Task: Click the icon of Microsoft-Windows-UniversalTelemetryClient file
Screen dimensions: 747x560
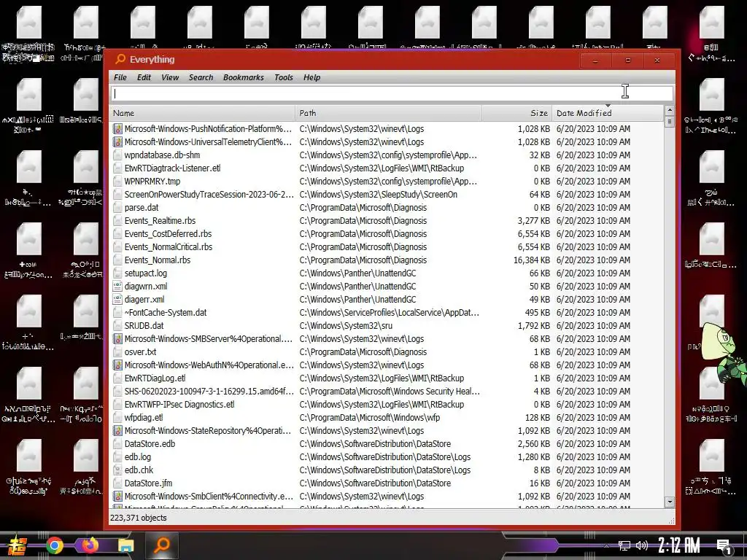Action: (117, 142)
